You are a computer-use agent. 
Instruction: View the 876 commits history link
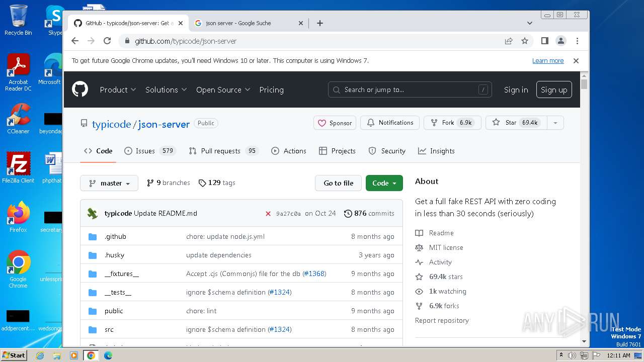pyautogui.click(x=369, y=213)
